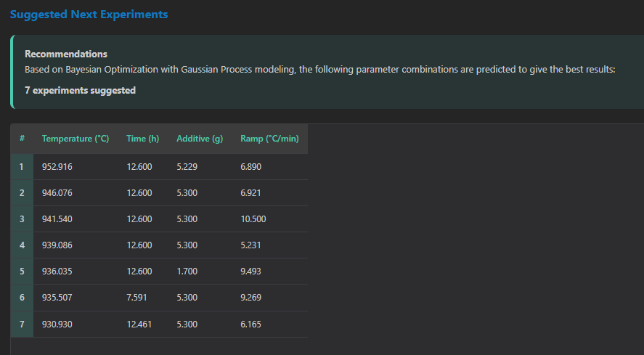Click the time value 12.461 in row 7

[x=139, y=324]
